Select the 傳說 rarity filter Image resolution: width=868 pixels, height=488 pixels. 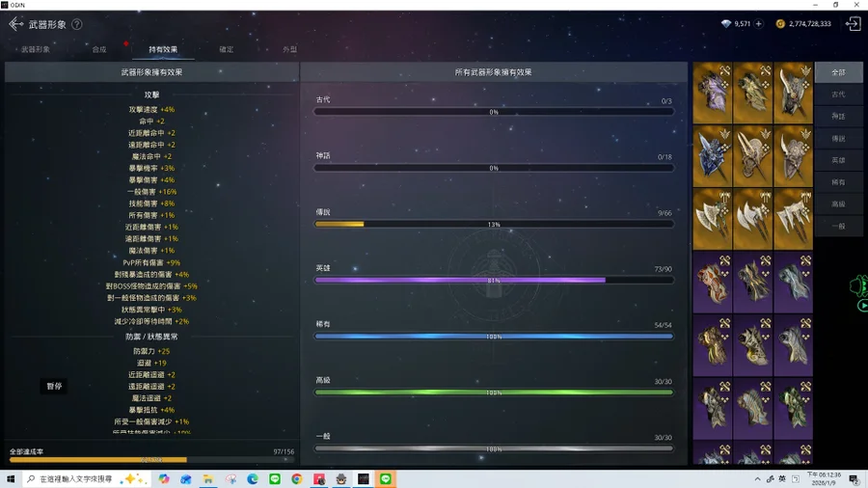(837, 139)
